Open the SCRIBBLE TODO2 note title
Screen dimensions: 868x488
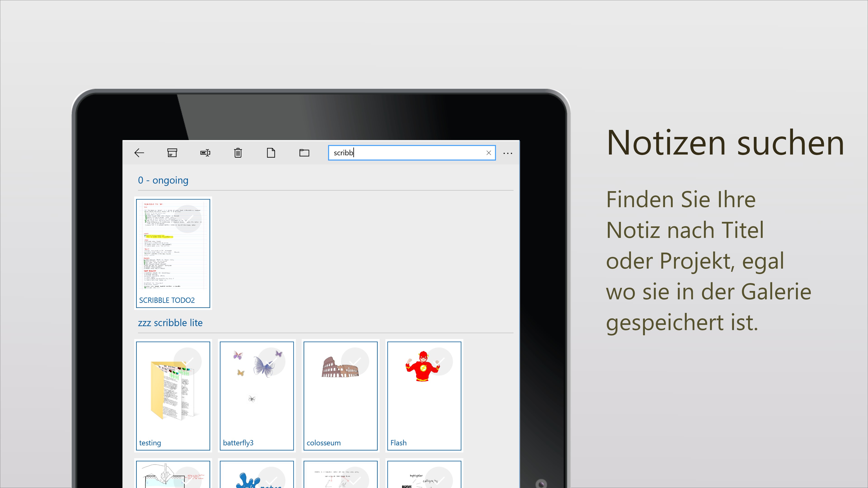pos(167,300)
